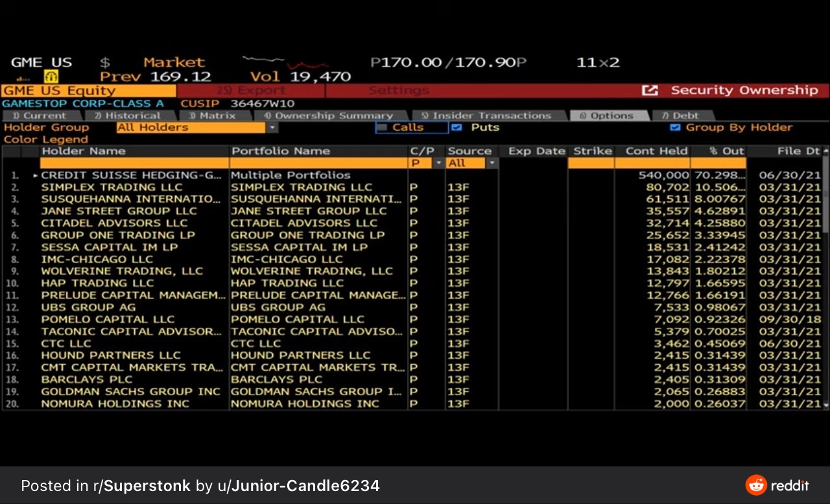The height and width of the screenshot is (504, 830).
Task: Click the scroll-down arrow of holders table
Action: pyautogui.click(x=825, y=405)
